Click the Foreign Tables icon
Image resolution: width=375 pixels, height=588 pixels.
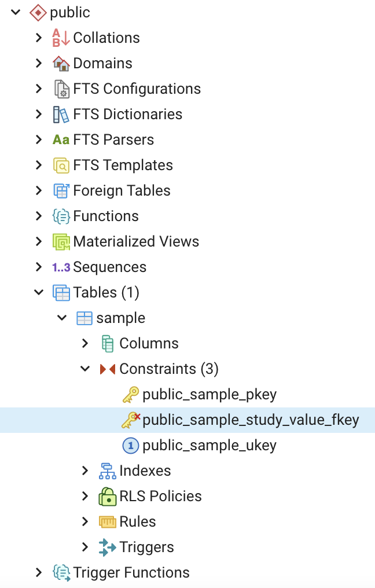click(x=61, y=190)
